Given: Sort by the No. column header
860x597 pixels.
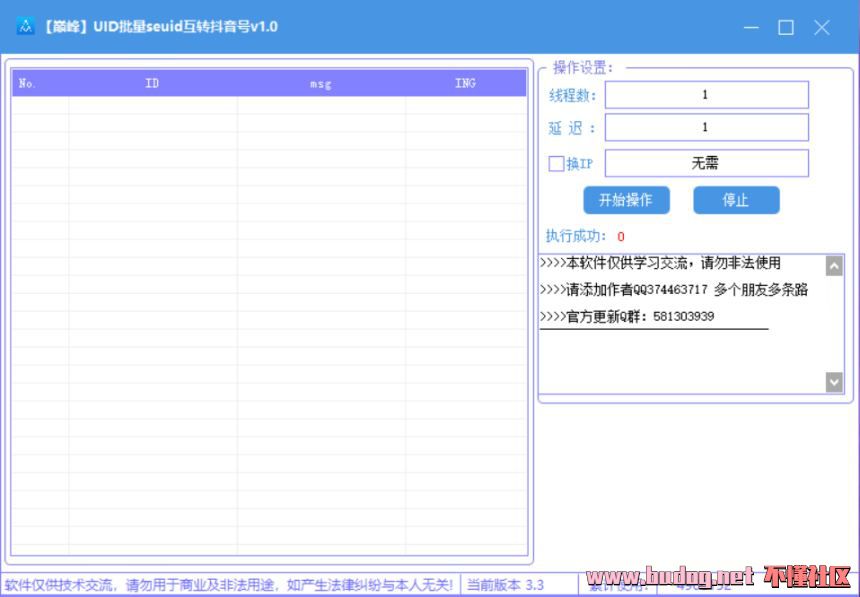Looking at the screenshot, I should pyautogui.click(x=28, y=84).
